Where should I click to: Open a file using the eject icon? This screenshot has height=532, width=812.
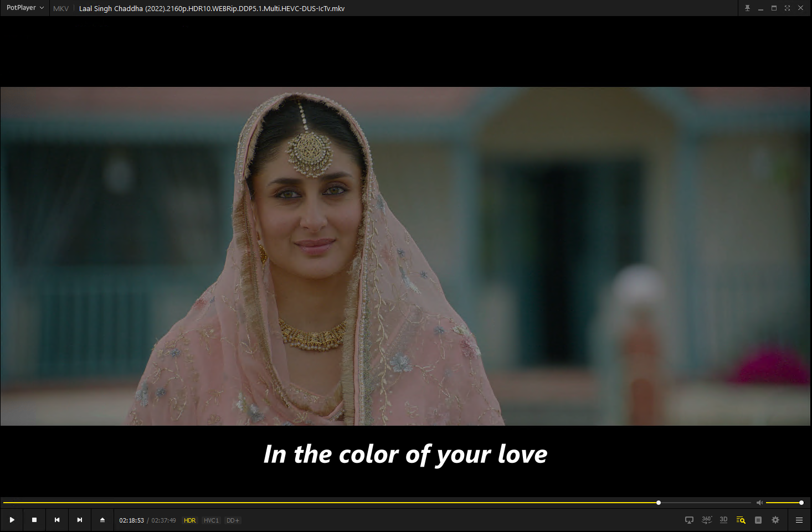[102, 520]
